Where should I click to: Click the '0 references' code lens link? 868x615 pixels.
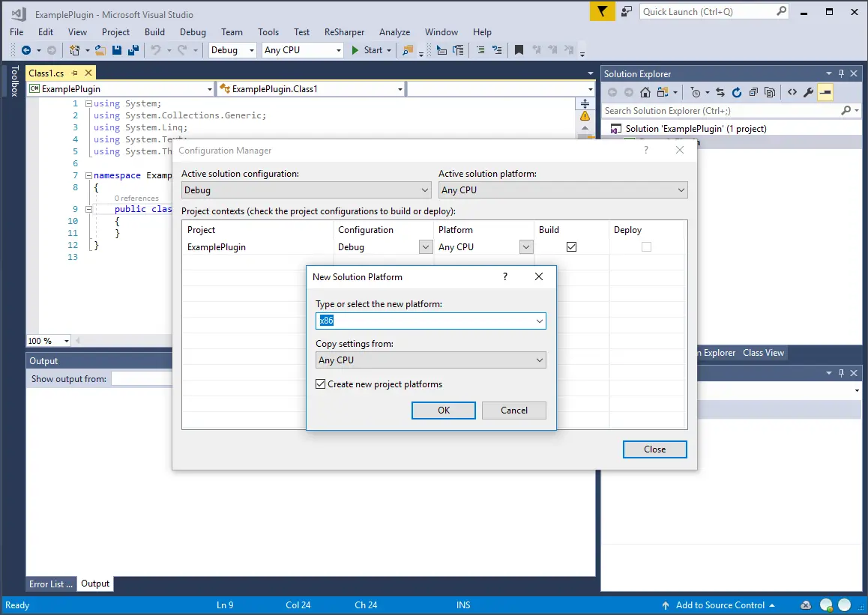(x=136, y=198)
